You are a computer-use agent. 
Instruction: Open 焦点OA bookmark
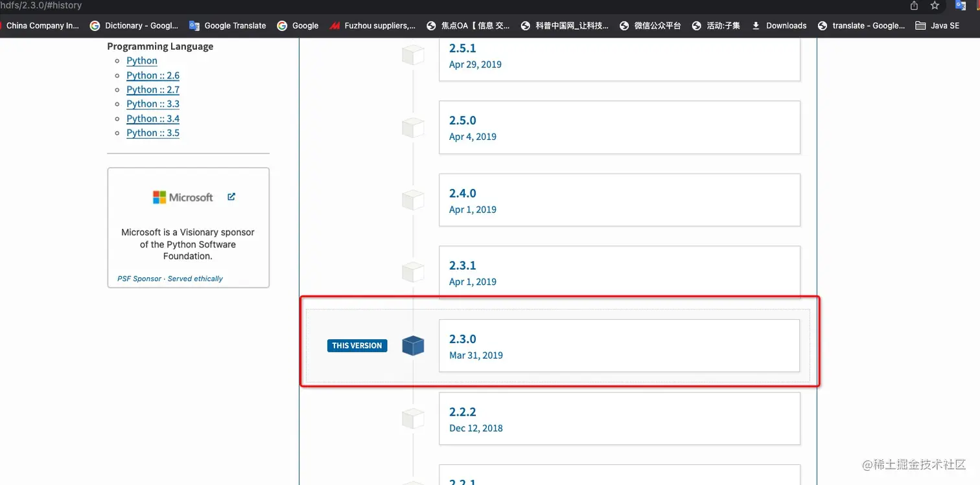tap(468, 26)
